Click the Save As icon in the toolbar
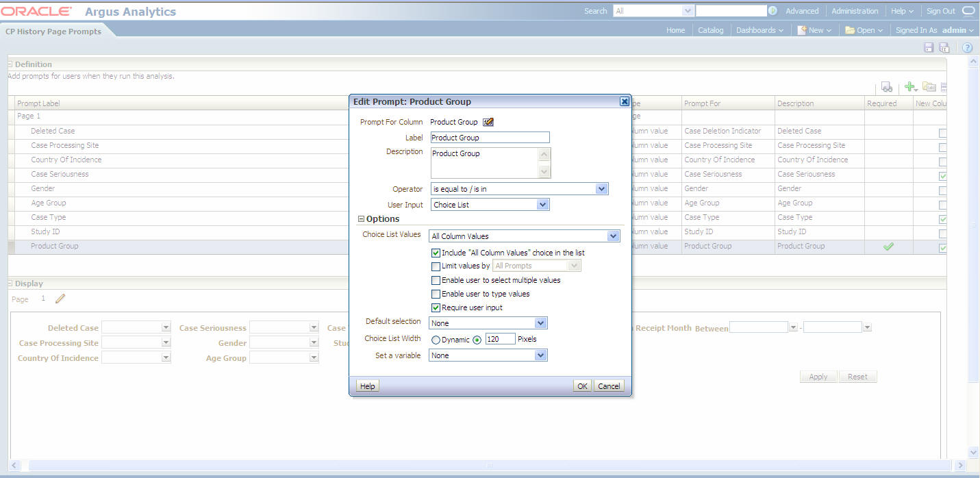980x478 pixels. [944, 47]
